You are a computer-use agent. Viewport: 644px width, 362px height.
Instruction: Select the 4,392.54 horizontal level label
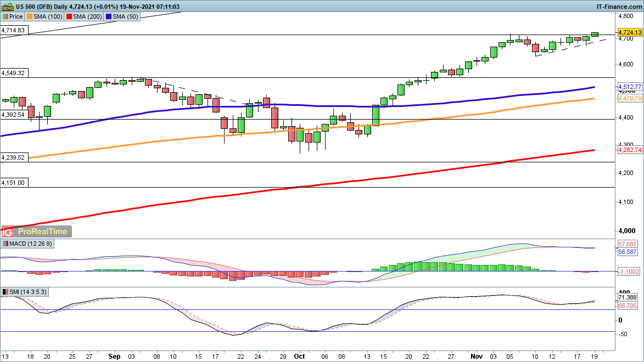tap(13, 115)
